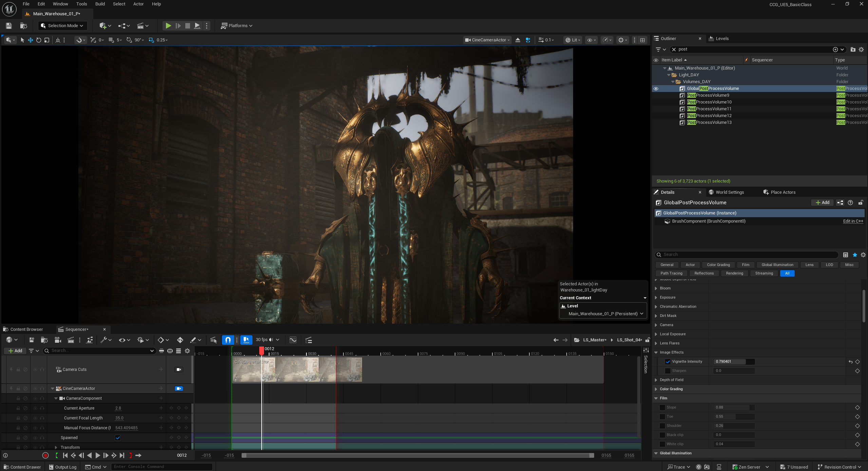The width and height of the screenshot is (868, 471).
Task: Toggle Sequencer key snapping magnet icon
Action: [228, 340]
